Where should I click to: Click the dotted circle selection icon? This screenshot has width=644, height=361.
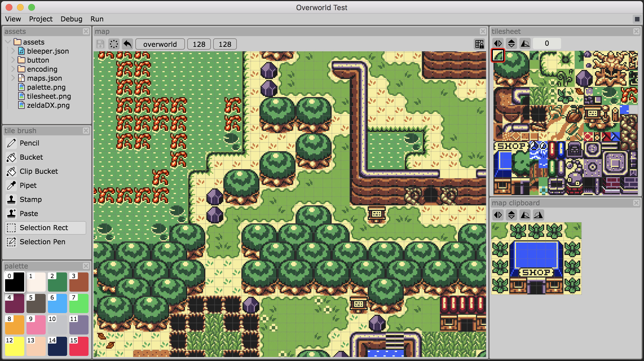[x=114, y=44]
